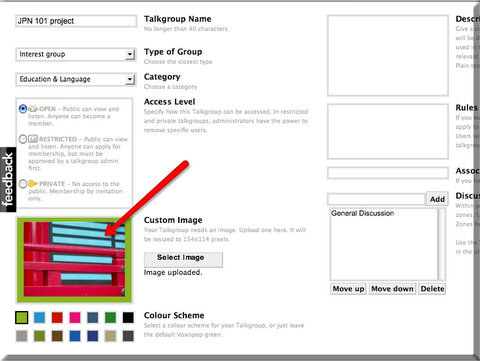Choose the dark green colour swatch
Image resolution: width=480 pixels, height=361 pixels.
pos(110,318)
